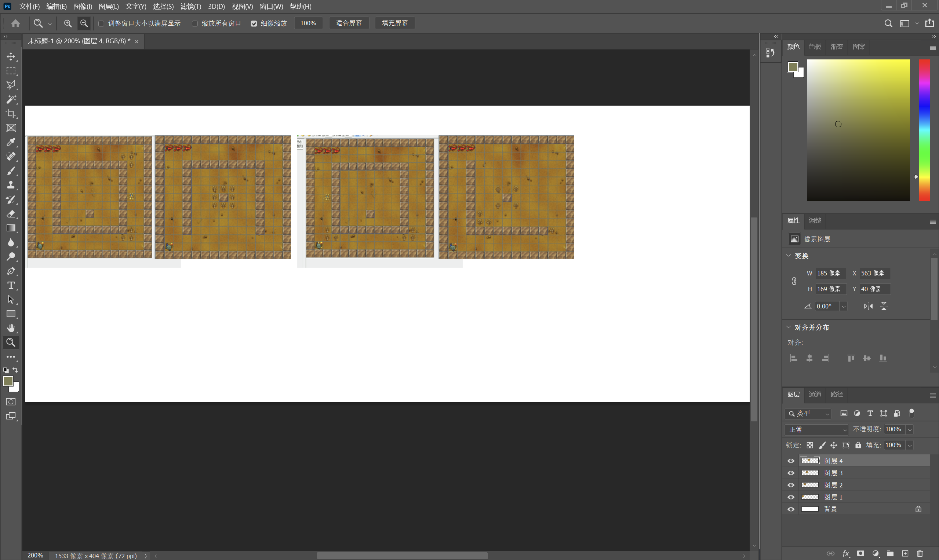Select the Path Selection tool
This screenshot has height=560, width=939.
[x=11, y=300]
